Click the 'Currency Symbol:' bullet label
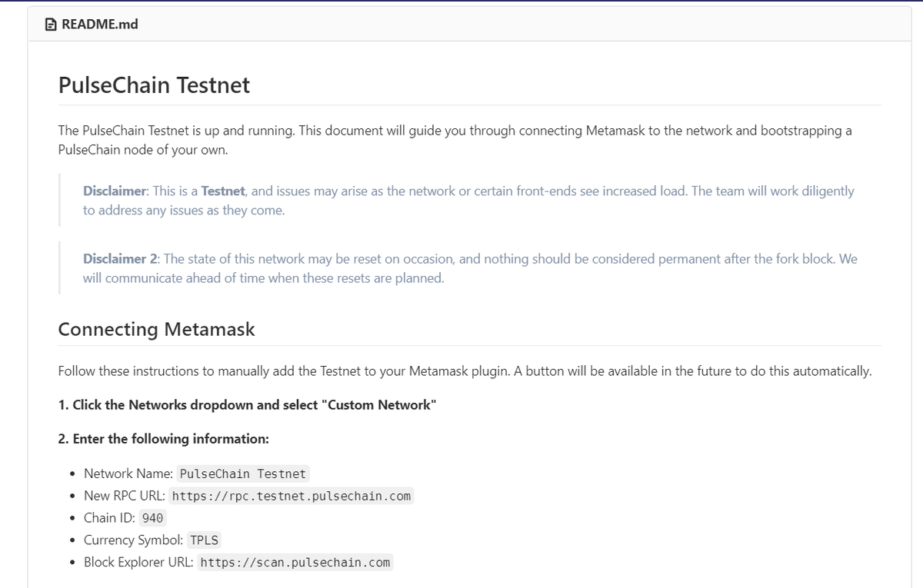Viewport: 923px width, 588px height. (x=134, y=540)
